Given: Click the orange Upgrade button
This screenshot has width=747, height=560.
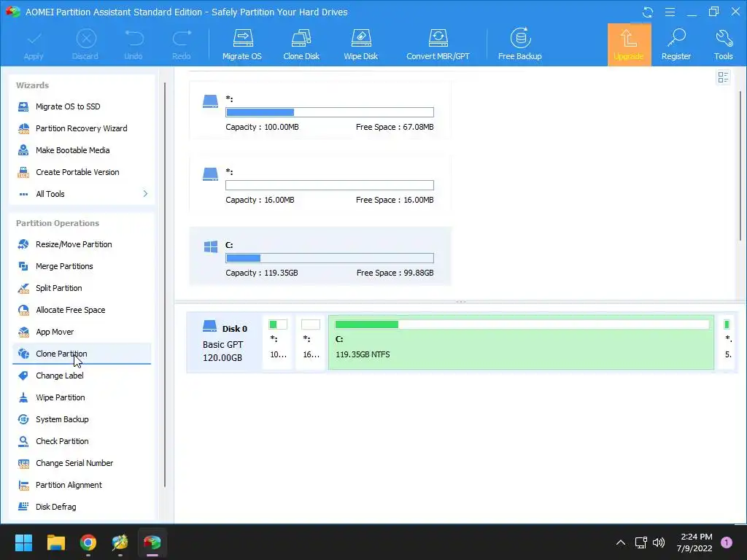Looking at the screenshot, I should pos(629,44).
